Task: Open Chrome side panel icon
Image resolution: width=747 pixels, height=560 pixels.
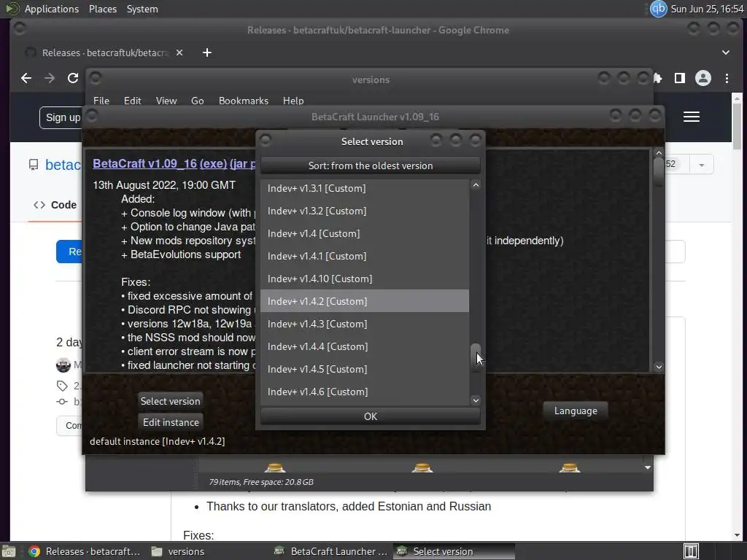Action: [x=680, y=78]
